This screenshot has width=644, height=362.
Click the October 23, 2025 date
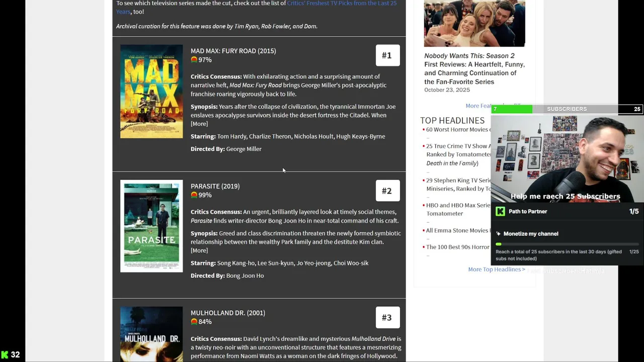pos(447,90)
